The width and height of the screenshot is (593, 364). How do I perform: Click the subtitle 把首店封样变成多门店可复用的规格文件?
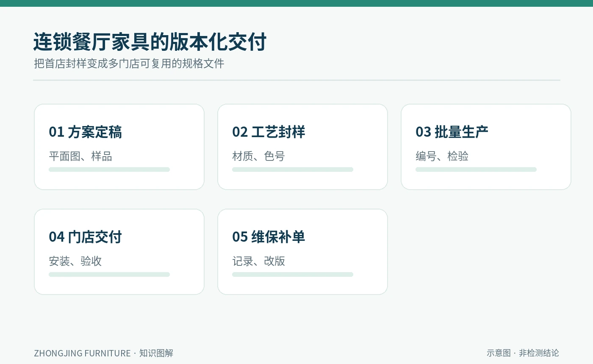tap(129, 63)
